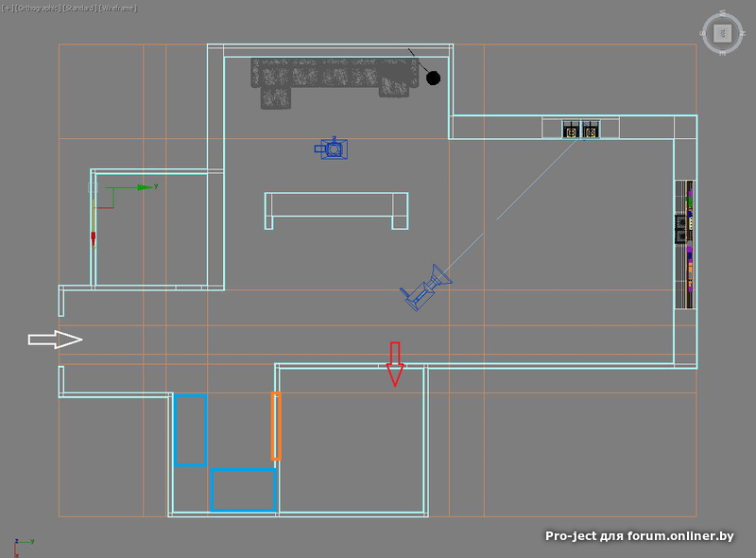
Task: Select the cyan coffee table wireframe
Action: pyautogui.click(x=336, y=211)
